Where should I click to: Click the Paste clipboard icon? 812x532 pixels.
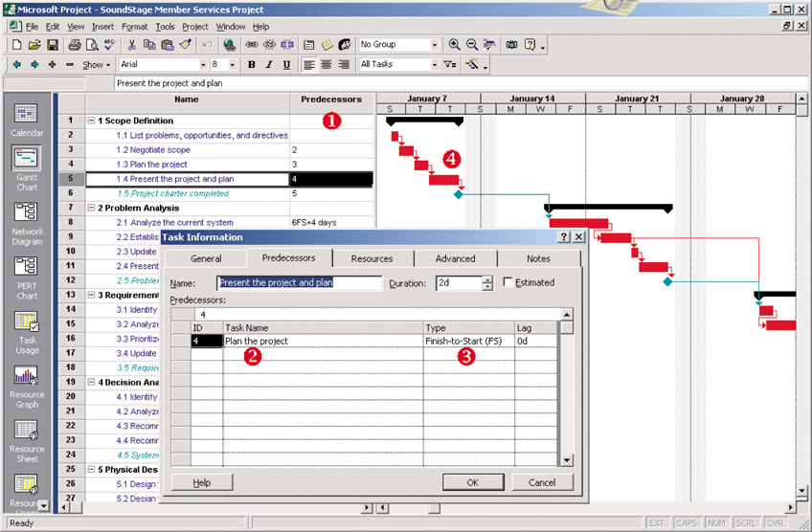click(168, 45)
